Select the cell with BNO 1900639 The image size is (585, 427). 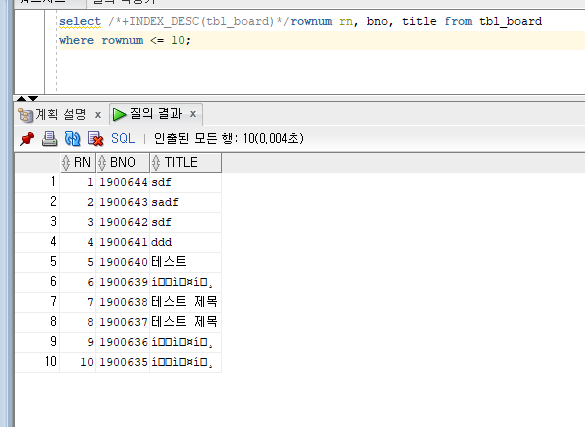(123, 282)
